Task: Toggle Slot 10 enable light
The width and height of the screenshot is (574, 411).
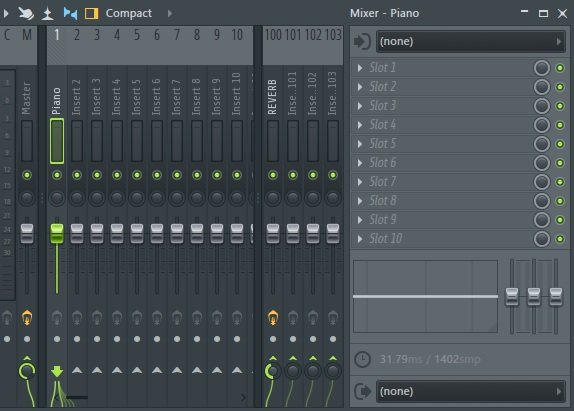Action: click(560, 239)
